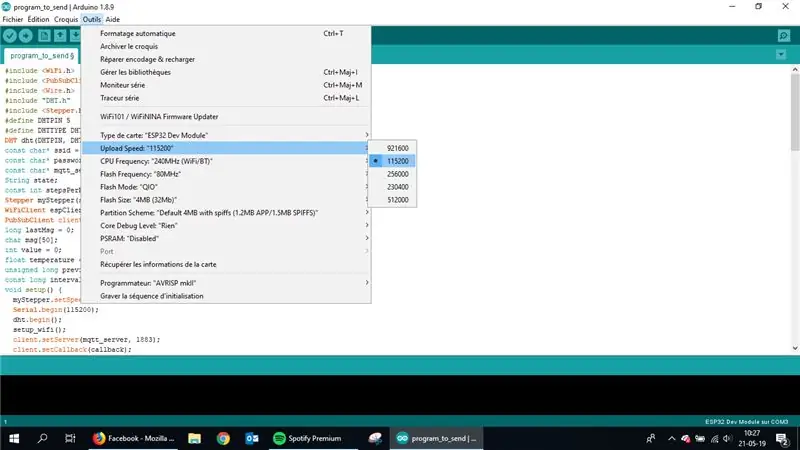Expand Flash Mode QIO submenu
800x450 pixels.
226,187
